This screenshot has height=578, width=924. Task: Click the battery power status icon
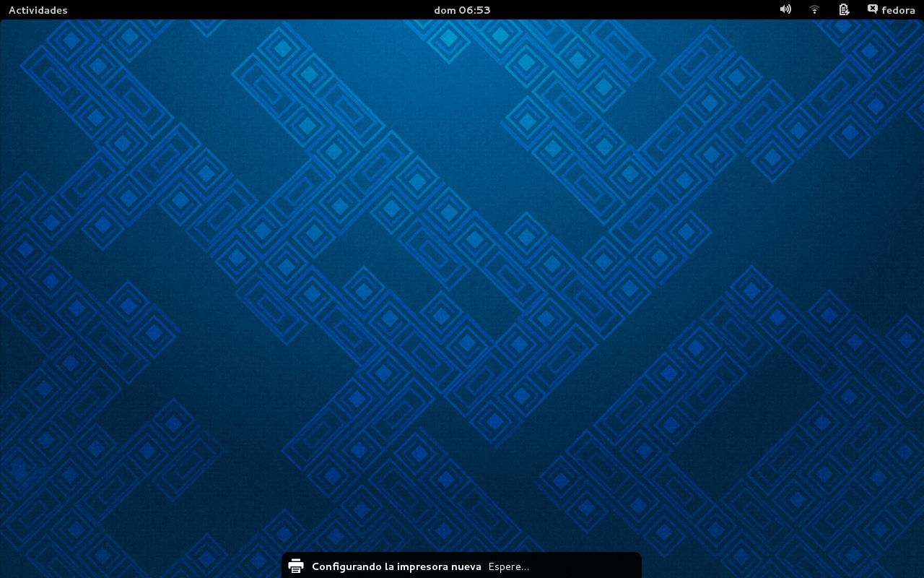click(843, 9)
